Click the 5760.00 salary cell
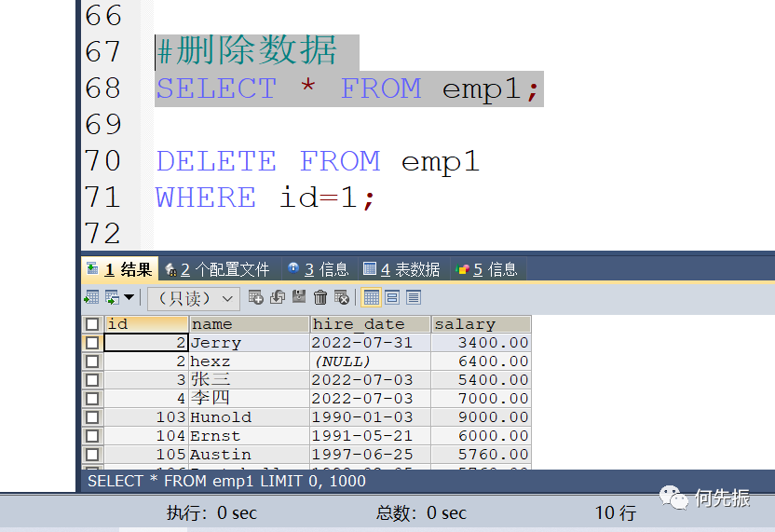This screenshot has height=532, width=775. (x=482, y=455)
